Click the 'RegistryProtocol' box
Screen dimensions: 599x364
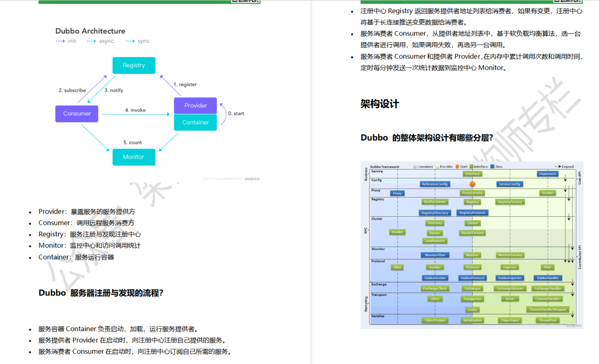click(472, 212)
